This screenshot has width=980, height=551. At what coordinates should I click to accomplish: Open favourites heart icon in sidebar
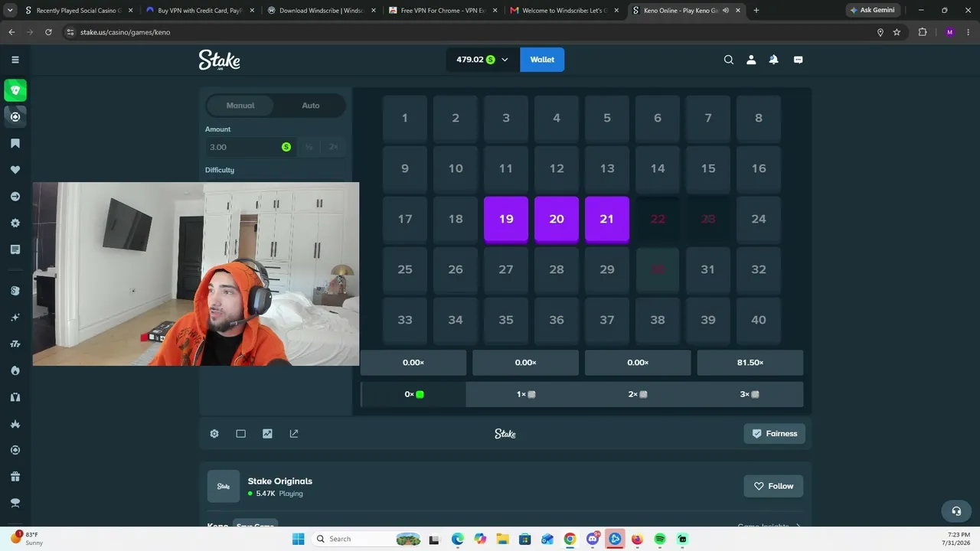pyautogui.click(x=15, y=170)
